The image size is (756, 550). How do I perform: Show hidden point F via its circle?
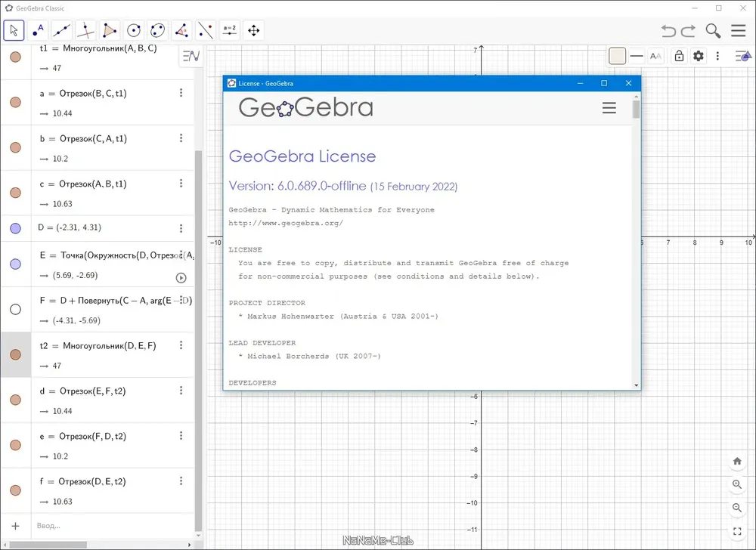coord(15,309)
